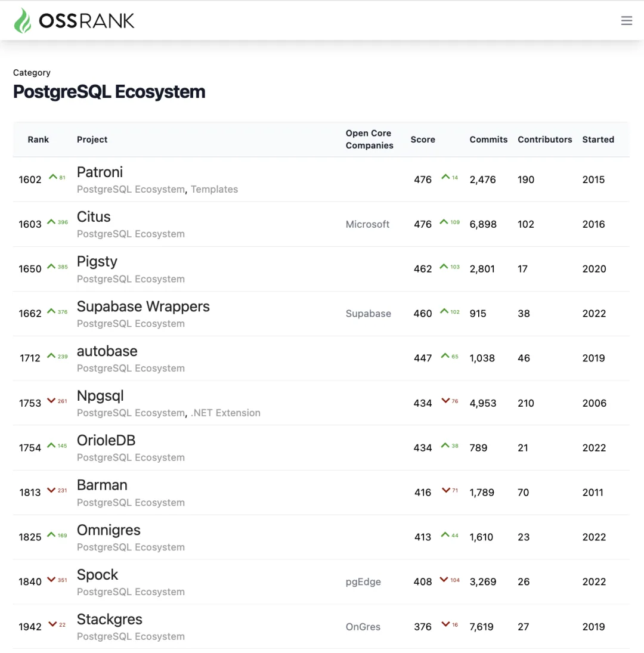Open the Patroni project link
Screen dimensions: 644x653
pos(100,172)
